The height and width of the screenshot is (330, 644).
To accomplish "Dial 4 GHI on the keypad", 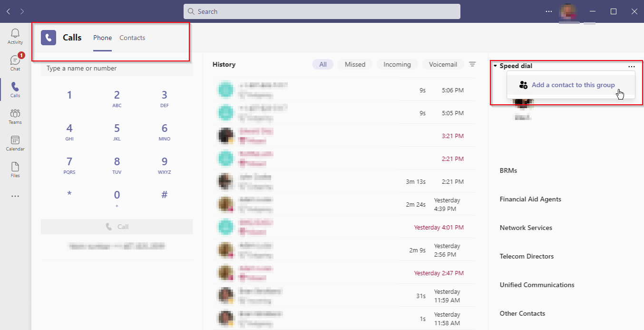I will (69, 132).
